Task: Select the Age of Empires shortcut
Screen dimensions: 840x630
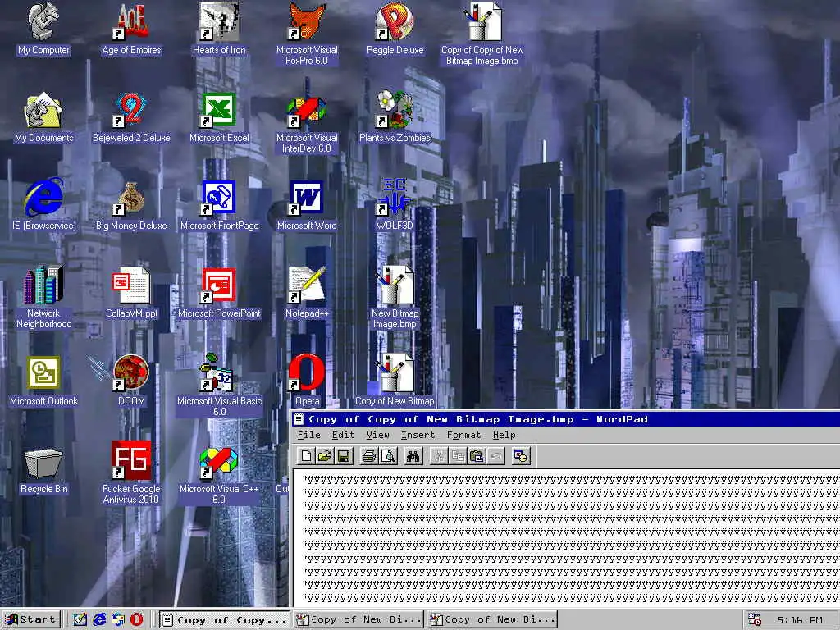Action: [131, 29]
